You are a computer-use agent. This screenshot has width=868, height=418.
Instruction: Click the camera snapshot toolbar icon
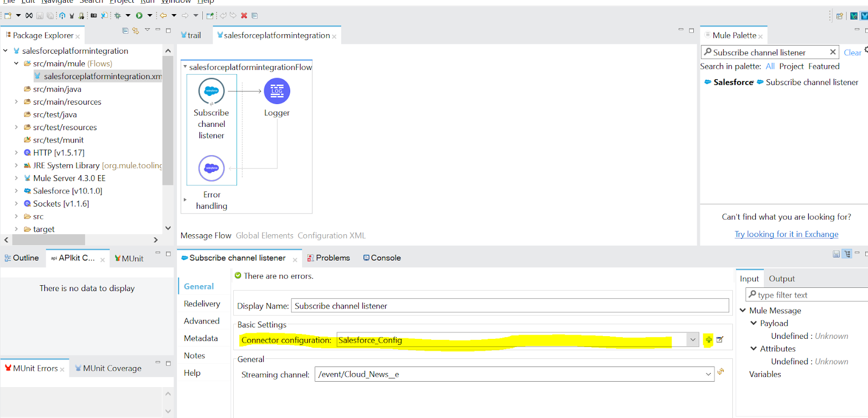pyautogui.click(x=93, y=16)
